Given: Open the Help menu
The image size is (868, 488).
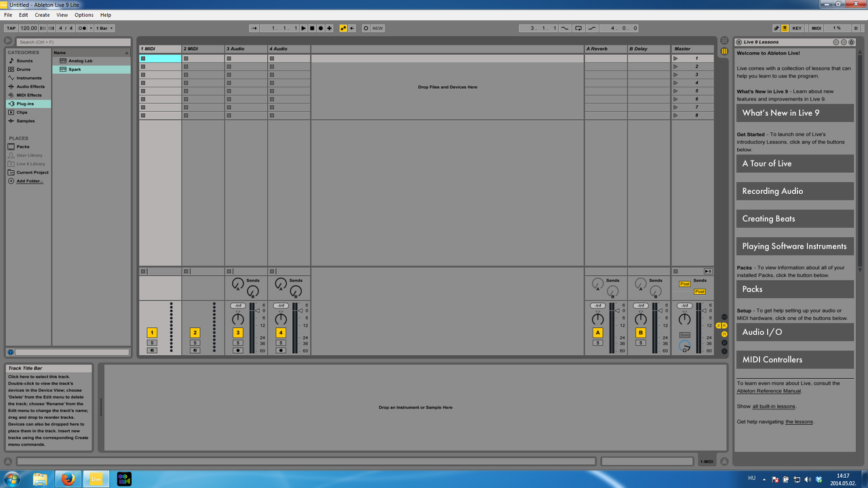Looking at the screenshot, I should (x=106, y=15).
